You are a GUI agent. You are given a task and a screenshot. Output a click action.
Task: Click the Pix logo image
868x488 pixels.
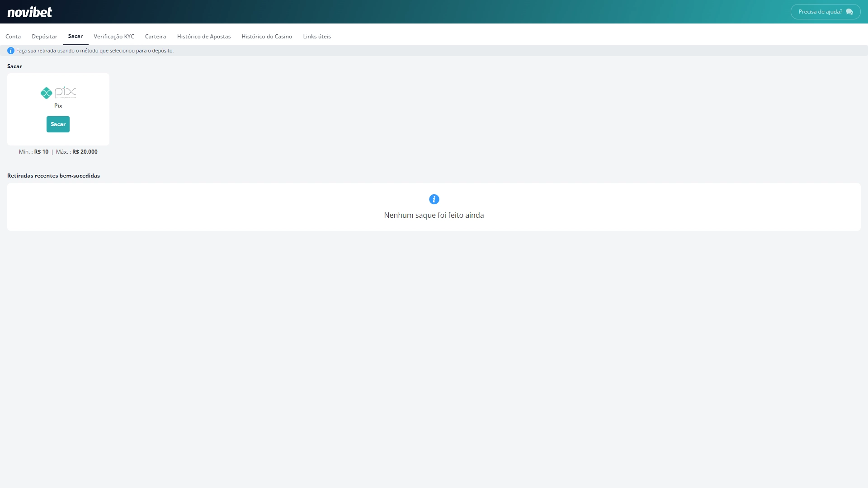(58, 93)
